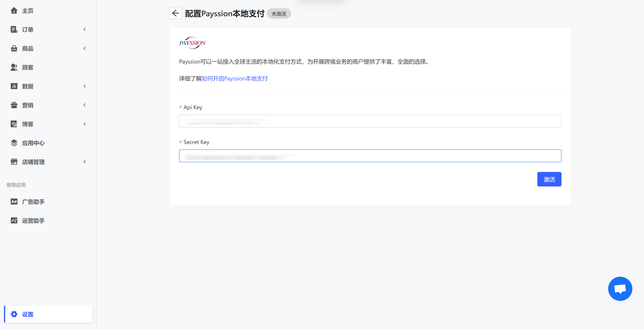The height and width of the screenshot is (329, 644).
Task: Click the Secret Key field label
Action: [x=196, y=142]
